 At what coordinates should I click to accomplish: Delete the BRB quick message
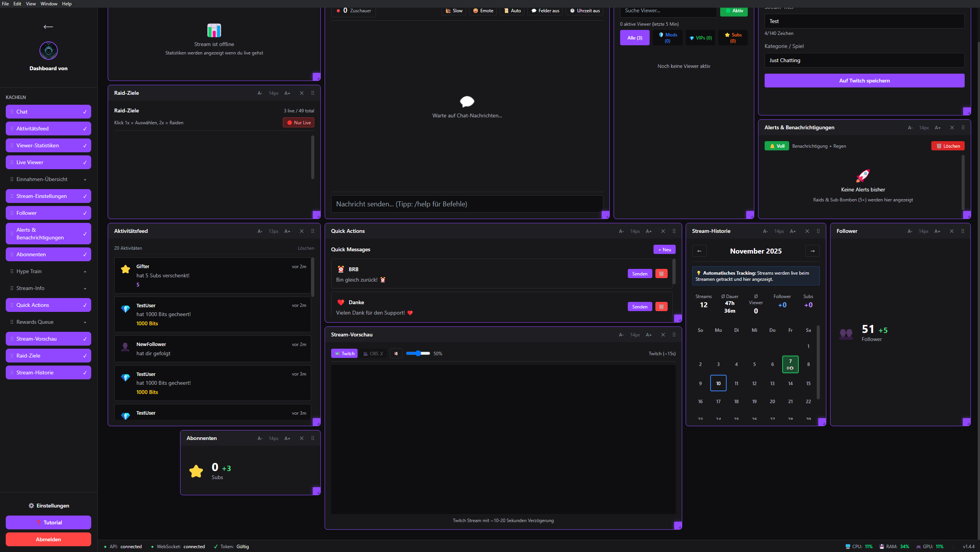click(x=661, y=274)
